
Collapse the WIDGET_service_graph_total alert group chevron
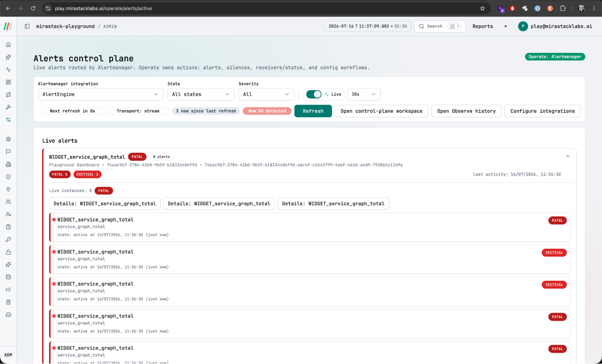568,156
